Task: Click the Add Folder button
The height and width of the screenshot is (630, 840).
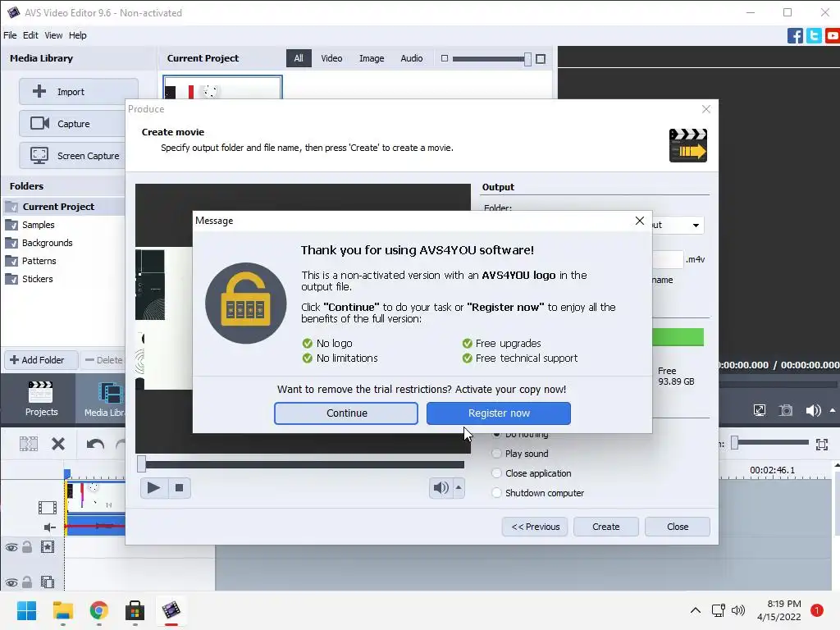Action: click(x=41, y=360)
